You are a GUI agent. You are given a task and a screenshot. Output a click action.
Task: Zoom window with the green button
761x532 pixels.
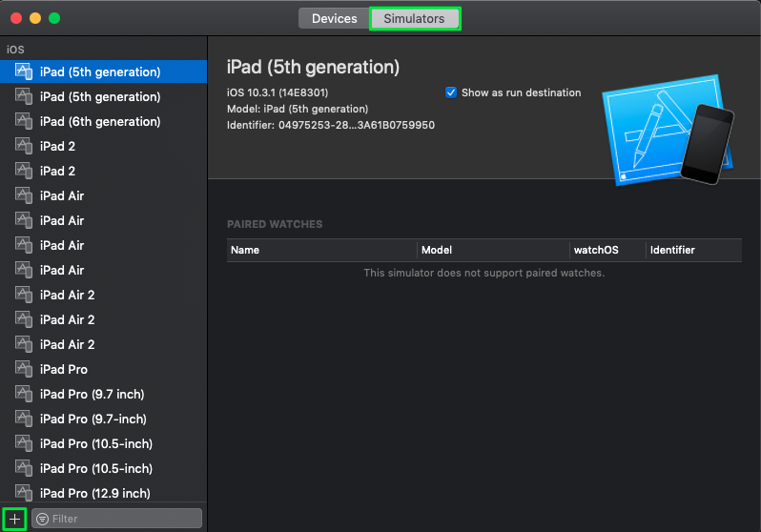pyautogui.click(x=54, y=18)
